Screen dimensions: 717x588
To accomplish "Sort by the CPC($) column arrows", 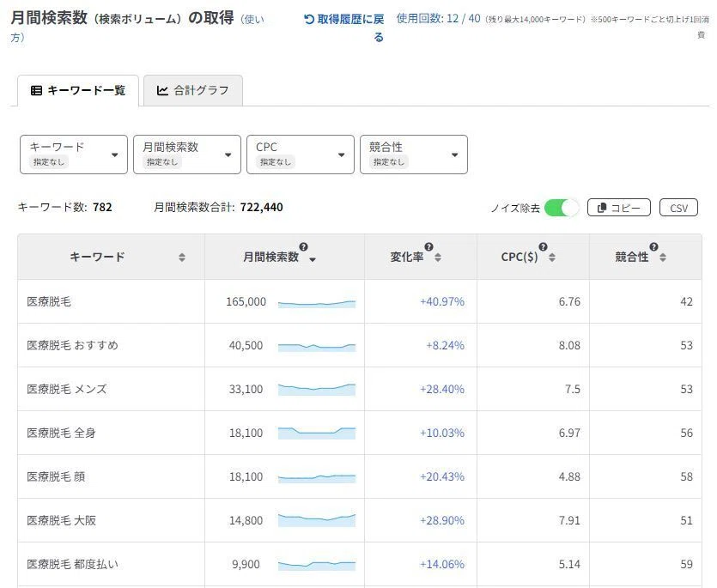I will tap(552, 258).
